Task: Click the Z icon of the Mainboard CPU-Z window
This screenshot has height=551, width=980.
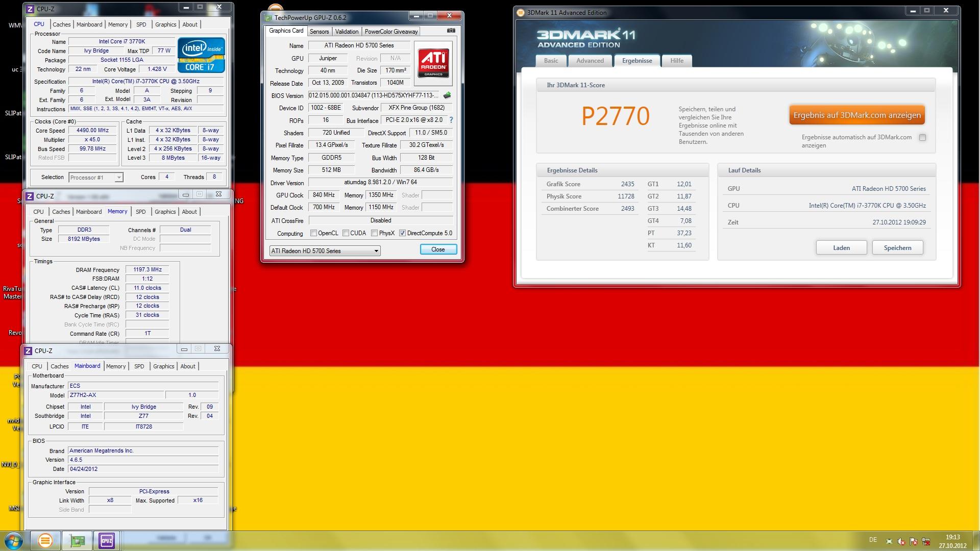Action: pyautogui.click(x=28, y=350)
